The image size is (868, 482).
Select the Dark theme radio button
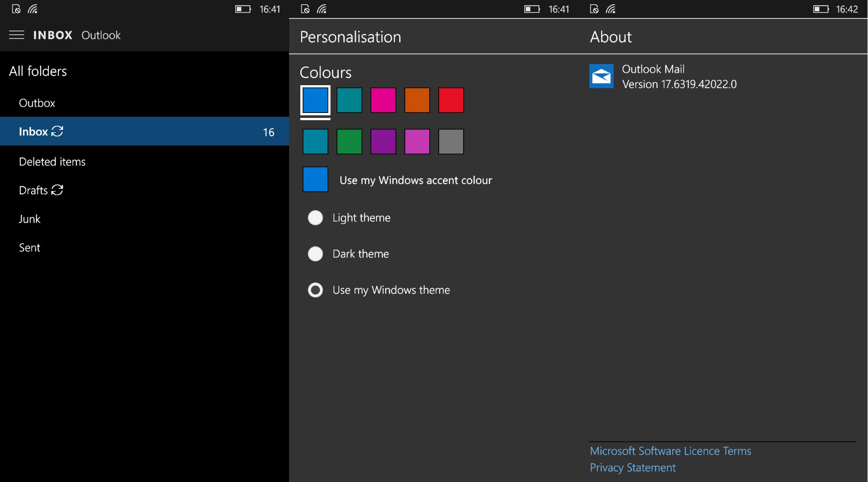(315, 254)
